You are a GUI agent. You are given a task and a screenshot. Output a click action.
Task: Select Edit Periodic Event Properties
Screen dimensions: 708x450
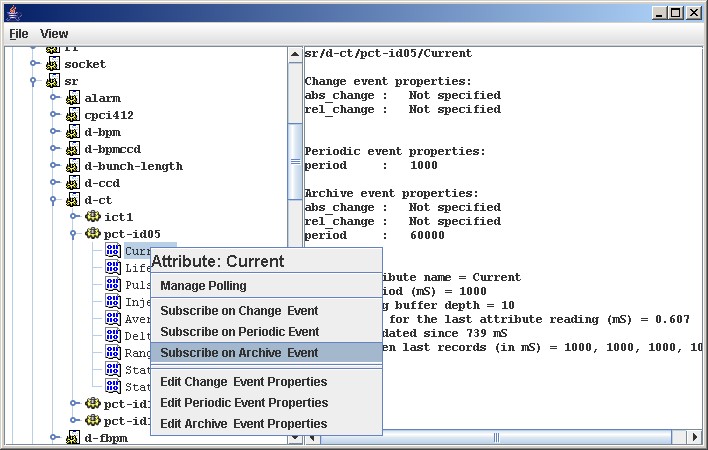point(243,402)
